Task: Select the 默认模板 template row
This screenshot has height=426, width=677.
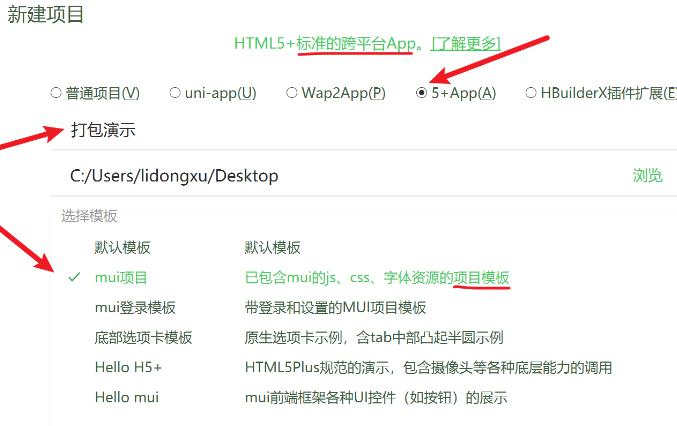Action: (123, 248)
